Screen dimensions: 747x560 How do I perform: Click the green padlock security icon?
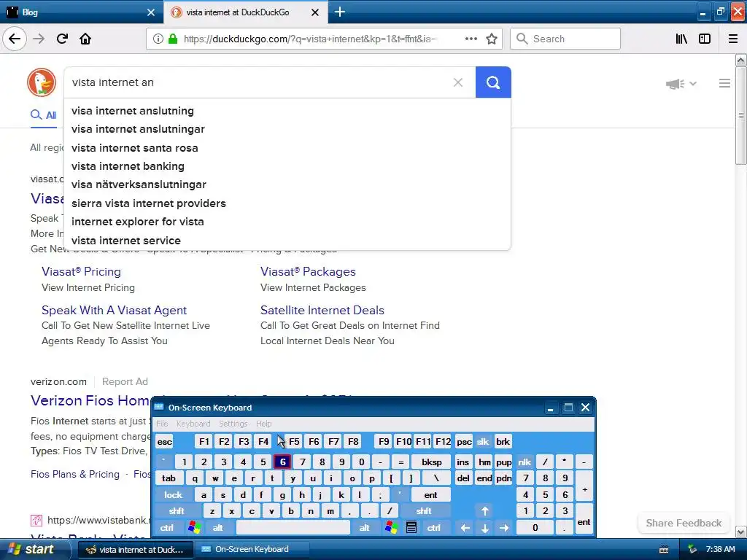(173, 39)
